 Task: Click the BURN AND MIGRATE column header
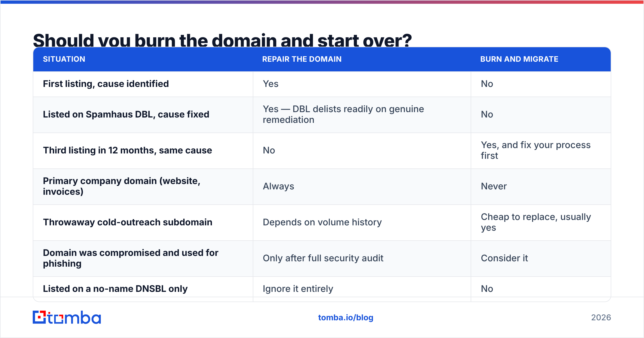519,59
